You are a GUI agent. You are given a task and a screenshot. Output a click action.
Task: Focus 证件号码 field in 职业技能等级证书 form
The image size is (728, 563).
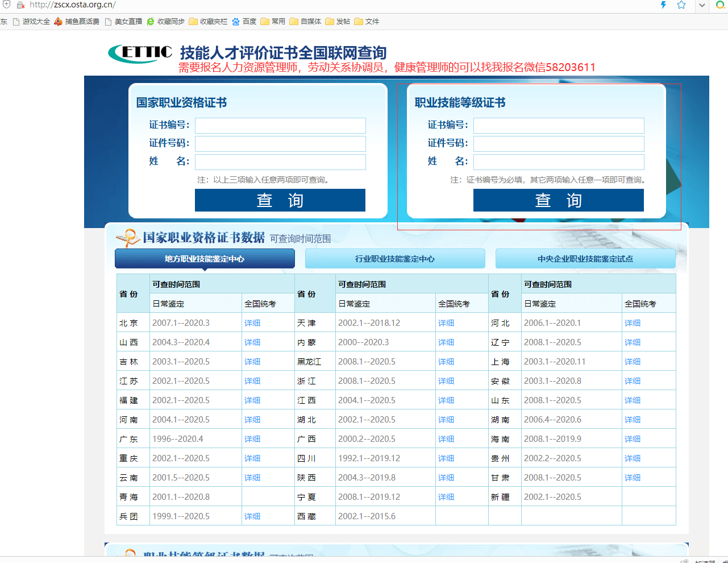559,144
